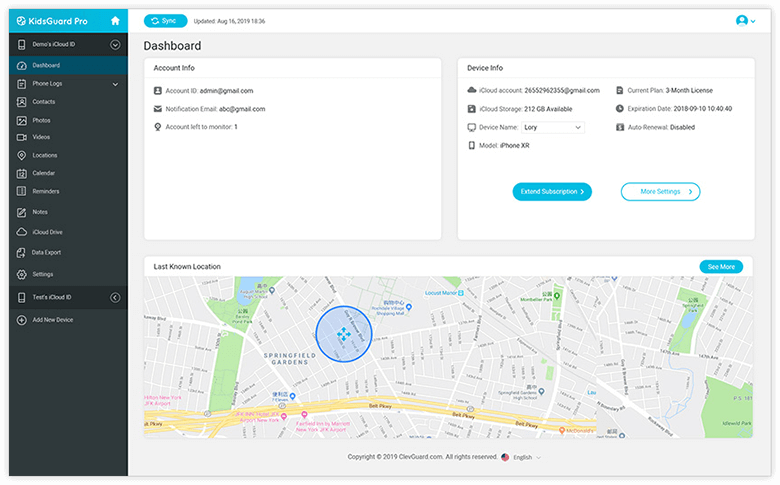Click the More Settings button

click(660, 192)
